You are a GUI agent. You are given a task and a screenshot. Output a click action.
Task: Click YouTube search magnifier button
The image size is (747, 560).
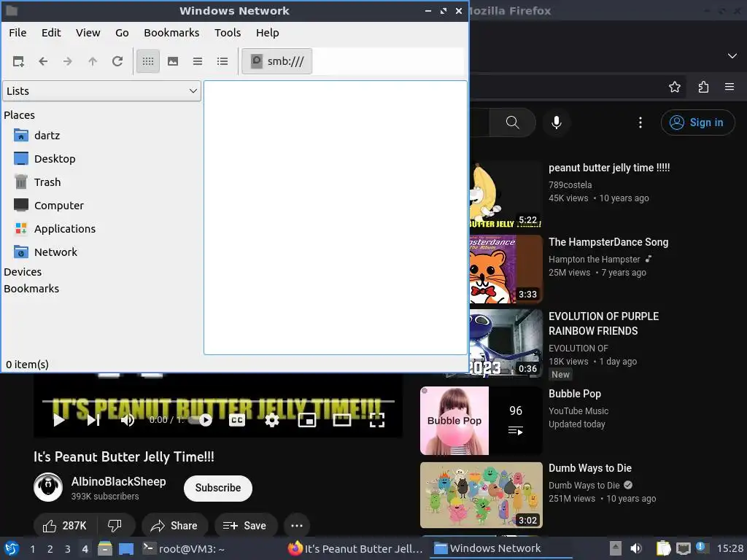point(513,122)
